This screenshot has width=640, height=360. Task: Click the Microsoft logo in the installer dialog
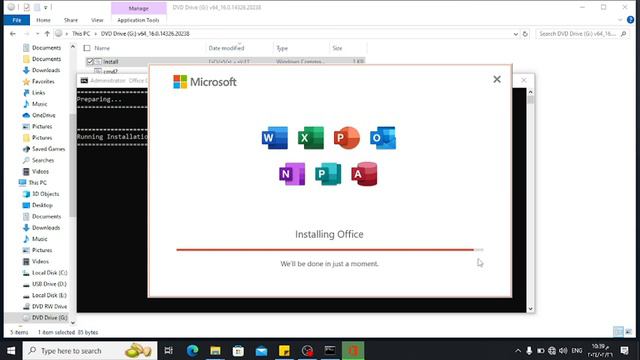pos(205,82)
